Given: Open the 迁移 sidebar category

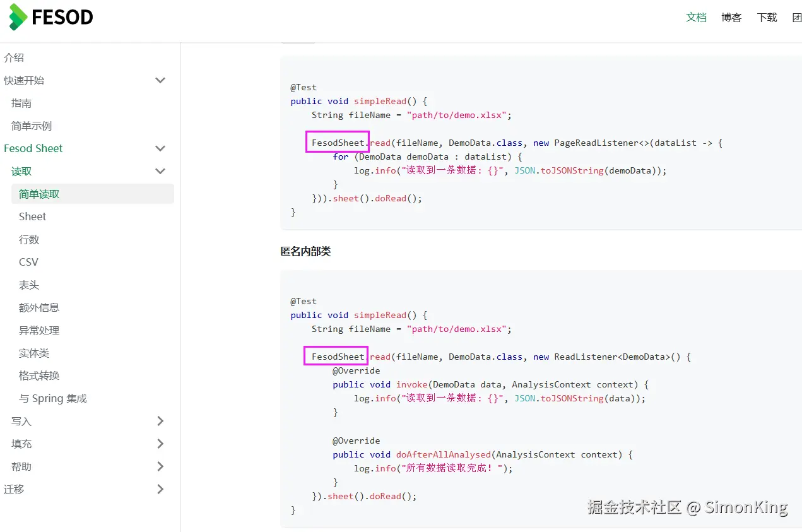Looking at the screenshot, I should click(14, 489).
